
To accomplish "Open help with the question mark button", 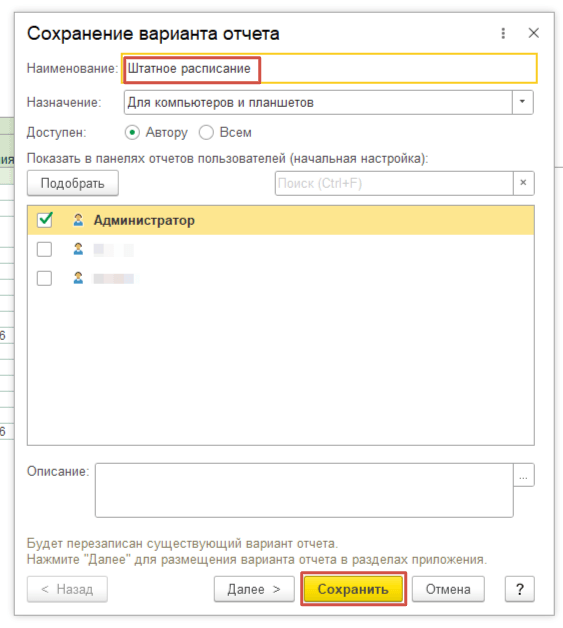I will [x=519, y=589].
